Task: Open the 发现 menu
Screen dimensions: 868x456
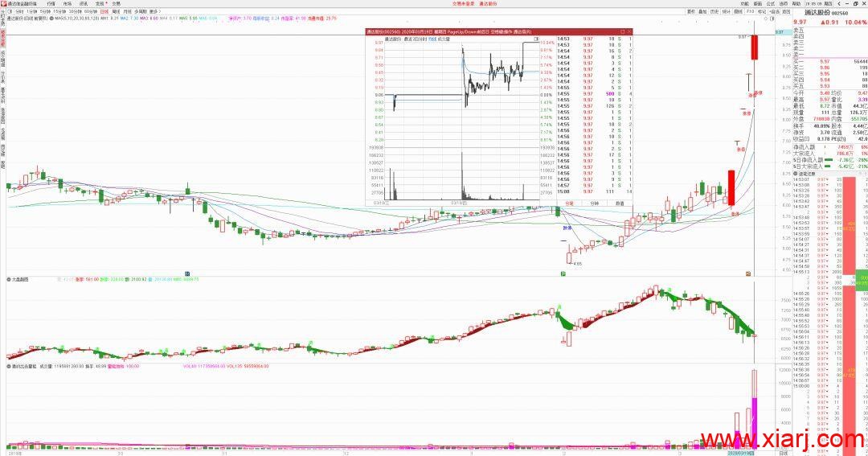Action: point(100,3)
